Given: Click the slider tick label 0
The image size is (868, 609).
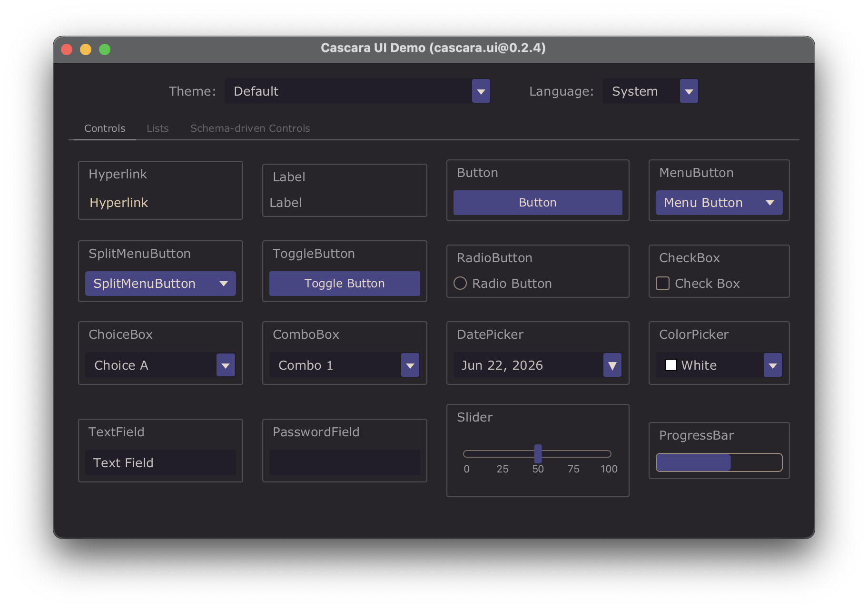Looking at the screenshot, I should click(467, 469).
